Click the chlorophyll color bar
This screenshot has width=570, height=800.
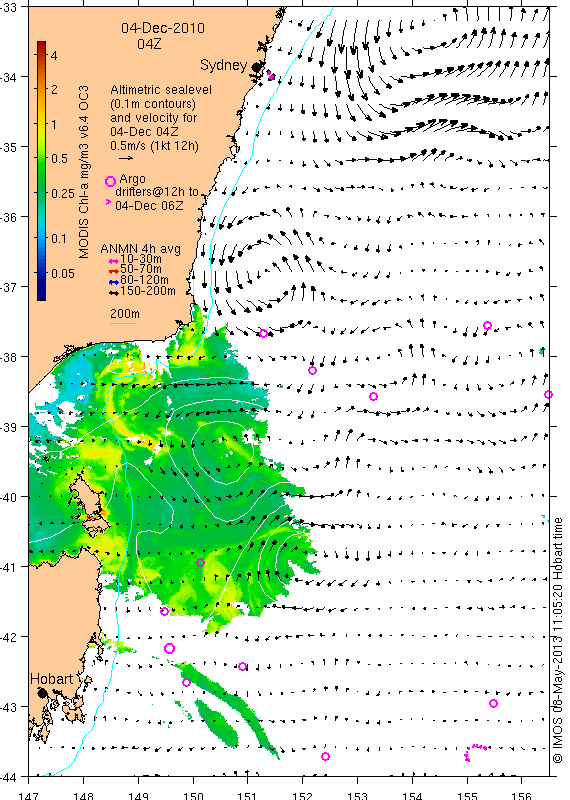(42, 170)
